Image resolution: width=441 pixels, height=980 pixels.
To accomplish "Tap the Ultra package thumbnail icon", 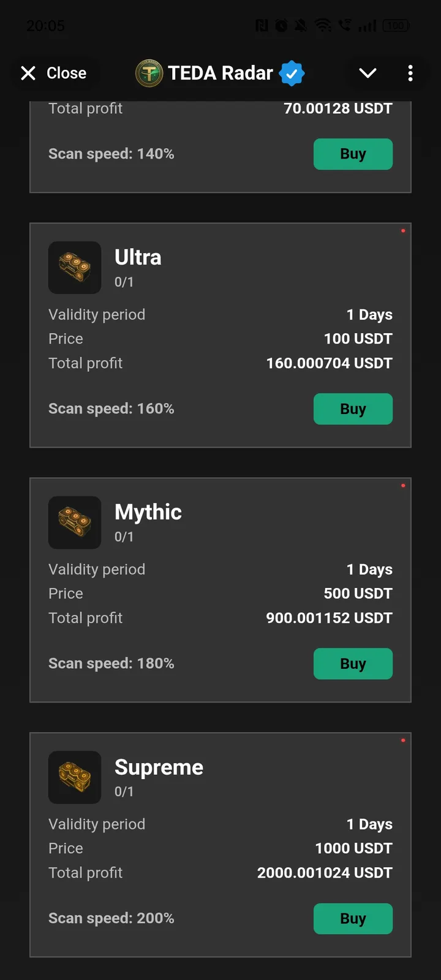I will pyautogui.click(x=75, y=268).
